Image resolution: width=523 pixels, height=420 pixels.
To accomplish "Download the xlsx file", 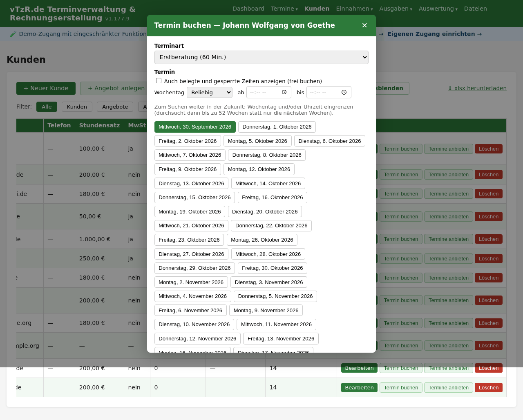I will tap(477, 88).
